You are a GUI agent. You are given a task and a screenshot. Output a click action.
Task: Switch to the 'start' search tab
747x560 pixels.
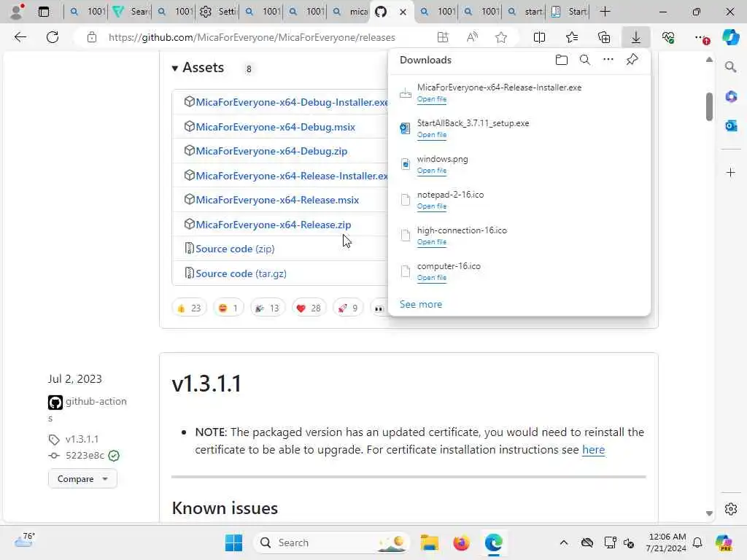tap(525, 12)
